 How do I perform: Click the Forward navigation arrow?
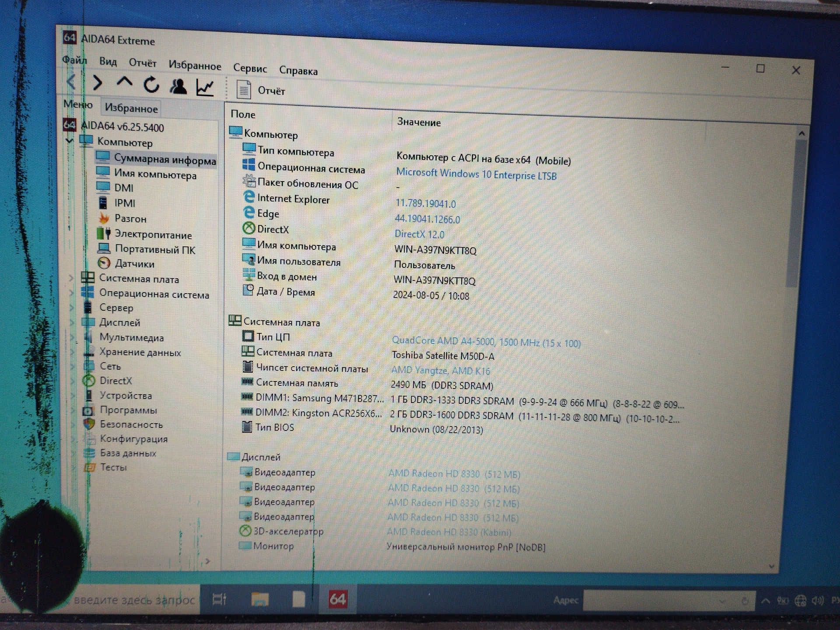coord(98,83)
